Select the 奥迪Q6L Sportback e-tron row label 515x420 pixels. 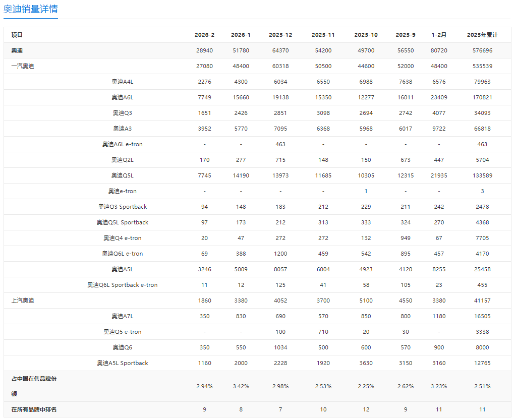(122, 285)
